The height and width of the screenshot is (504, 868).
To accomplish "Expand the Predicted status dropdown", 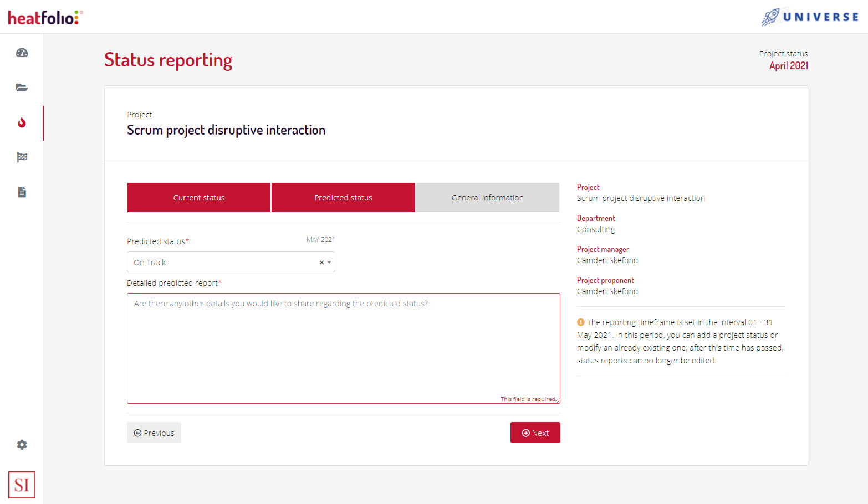I will click(x=329, y=262).
